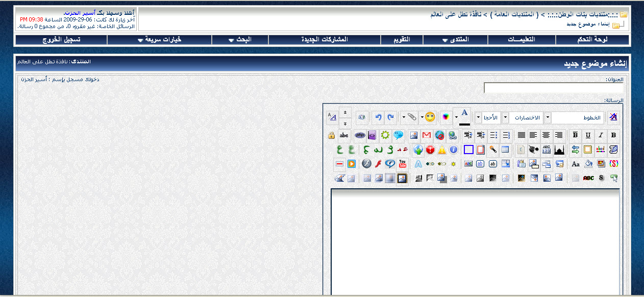Viewport: 644px width, 297px height.
Task: Click the PHP code wrap icon
Action: [x=360, y=135]
